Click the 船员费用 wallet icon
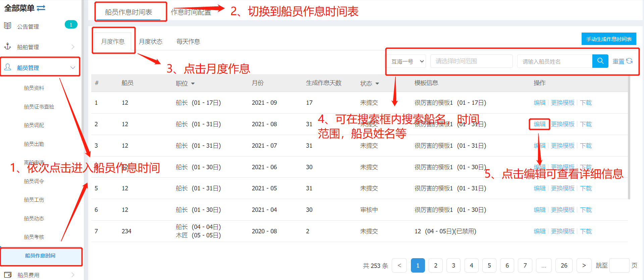644x280 pixels. [x=8, y=275]
